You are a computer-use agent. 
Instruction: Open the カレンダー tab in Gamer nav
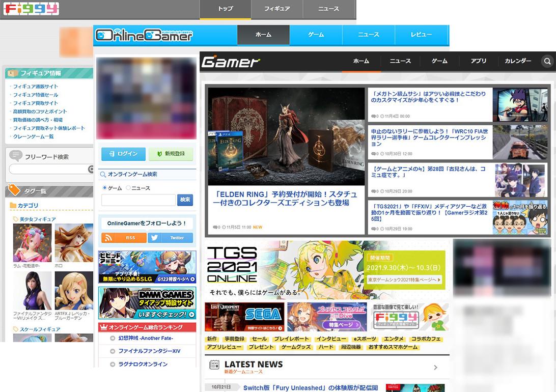518,61
